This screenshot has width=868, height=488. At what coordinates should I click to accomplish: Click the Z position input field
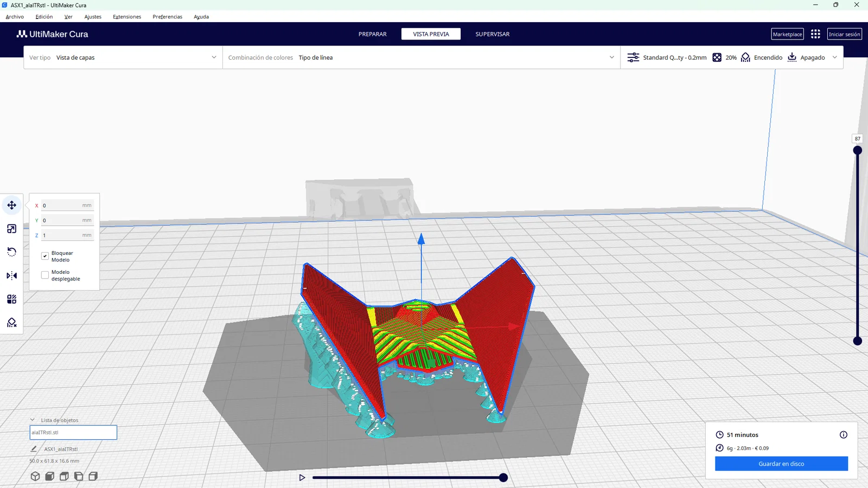tap(67, 235)
